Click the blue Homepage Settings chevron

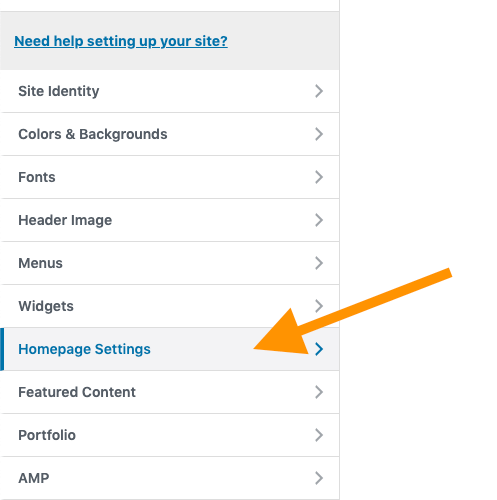pos(319,349)
